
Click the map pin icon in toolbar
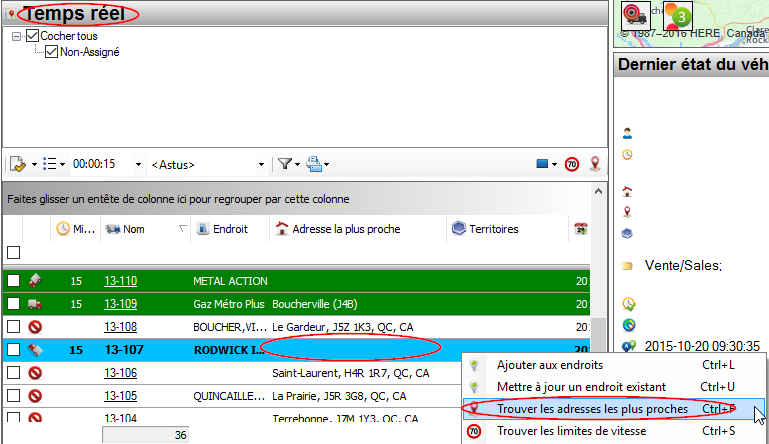click(595, 164)
